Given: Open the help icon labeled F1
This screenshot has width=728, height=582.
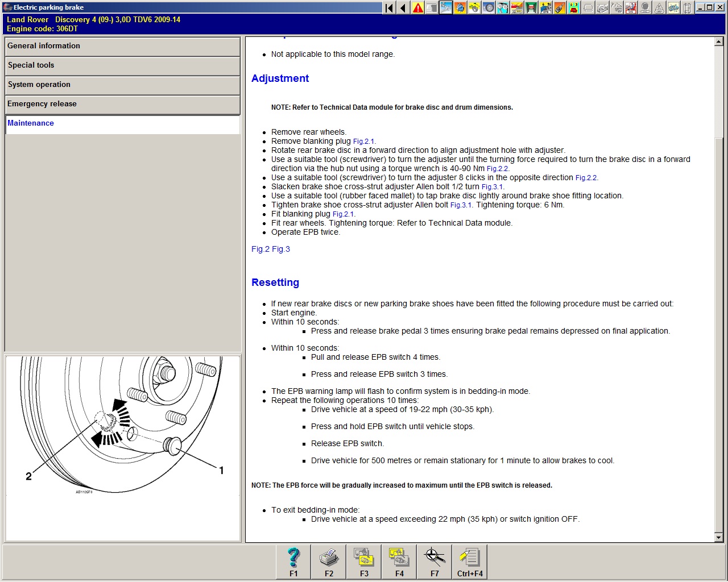Looking at the screenshot, I should [293, 562].
